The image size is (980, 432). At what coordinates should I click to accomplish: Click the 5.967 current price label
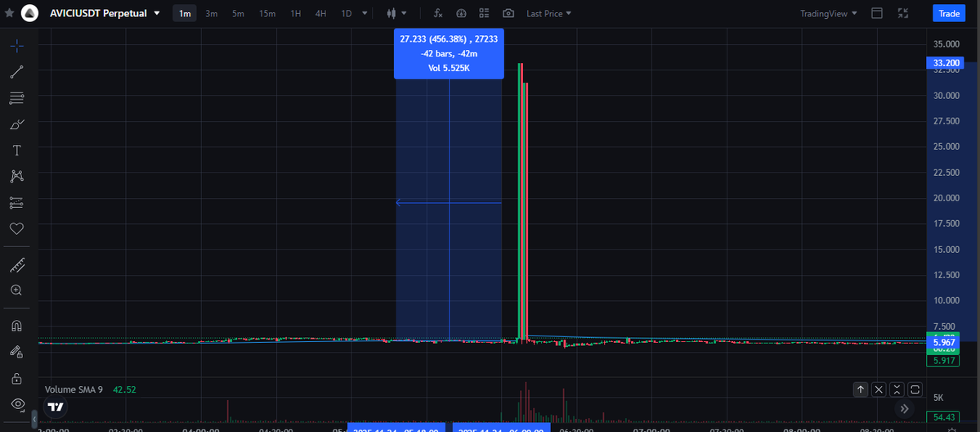(x=943, y=343)
